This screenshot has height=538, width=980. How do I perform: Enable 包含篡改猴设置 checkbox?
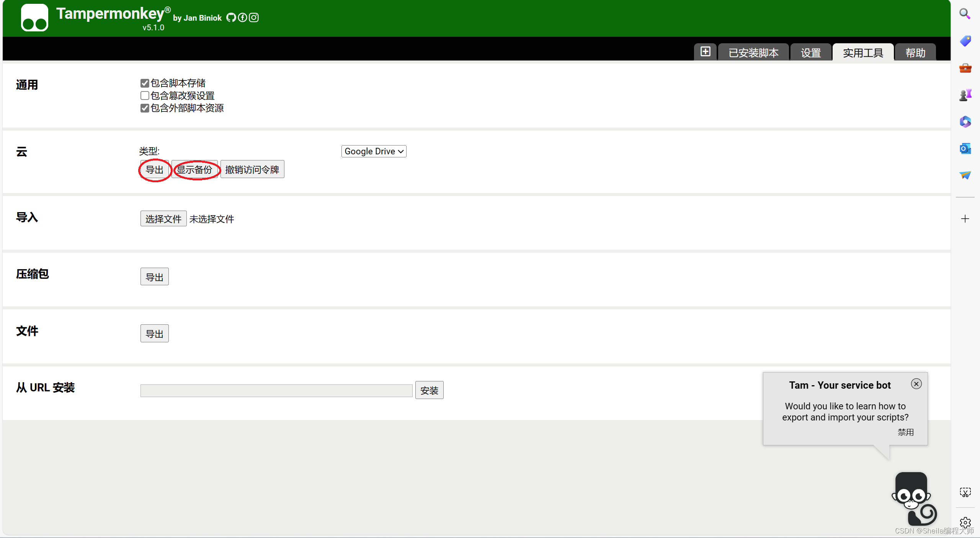(x=145, y=96)
